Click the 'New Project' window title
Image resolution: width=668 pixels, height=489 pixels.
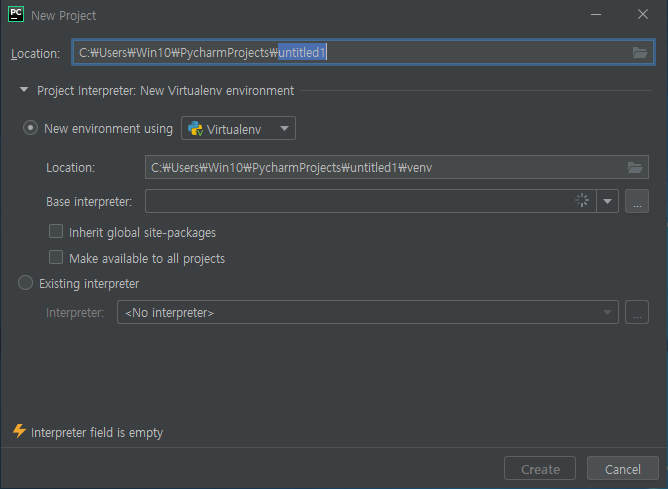point(63,16)
